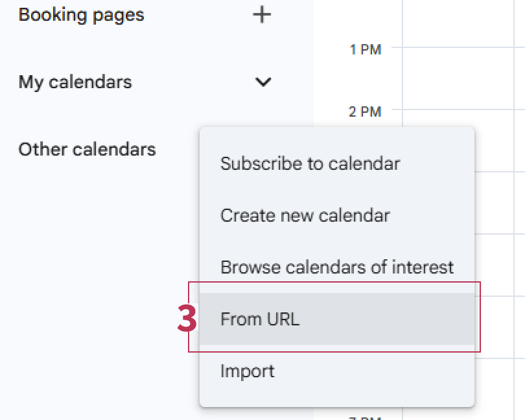Click the 2 PM slot above the menu
The image size is (525, 420).
441,118
